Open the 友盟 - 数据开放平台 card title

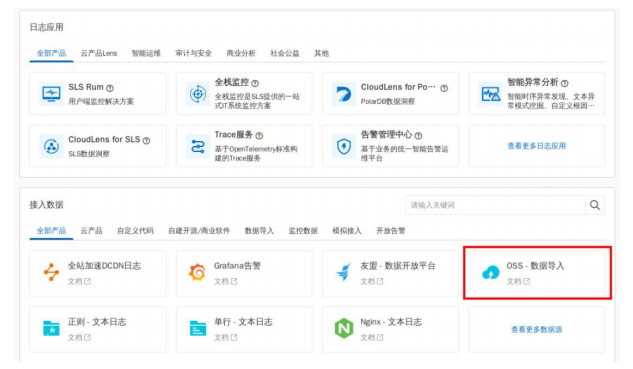[x=398, y=266]
